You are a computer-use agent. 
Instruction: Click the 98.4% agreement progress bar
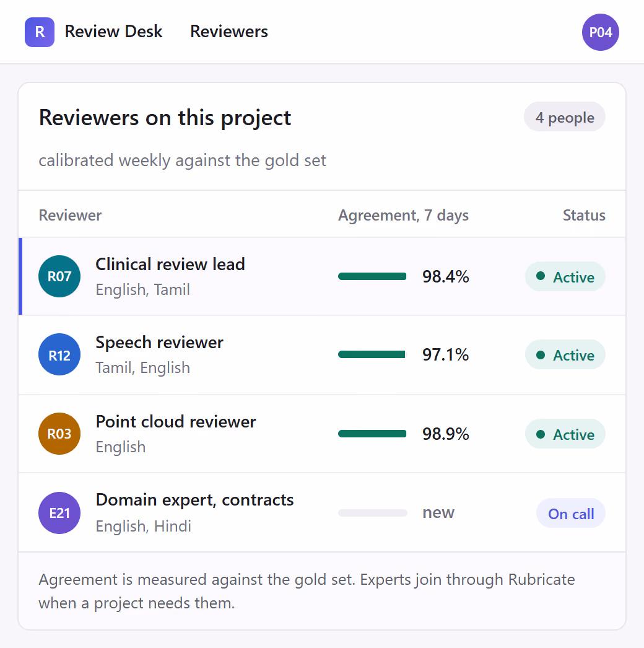pyautogui.click(x=373, y=276)
